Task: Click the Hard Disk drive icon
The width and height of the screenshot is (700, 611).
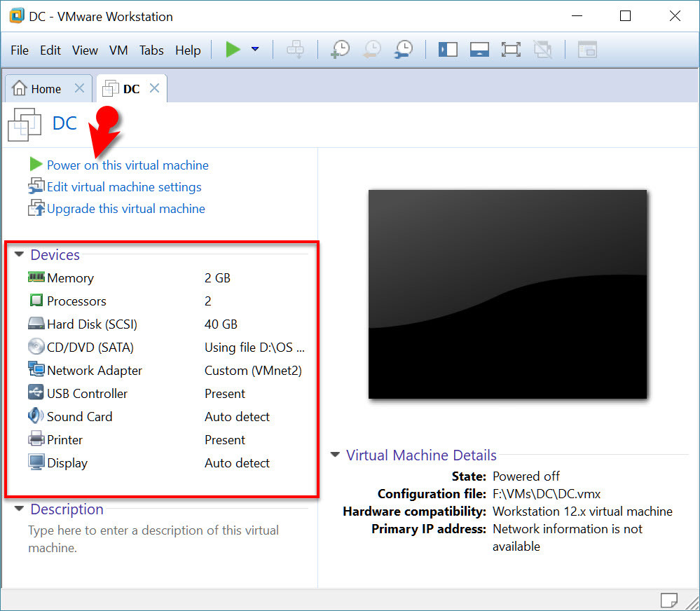Action: pos(36,324)
